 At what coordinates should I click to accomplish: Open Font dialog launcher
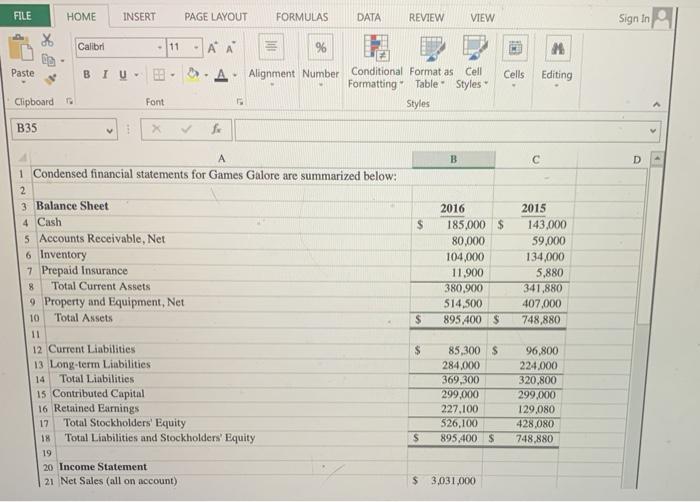click(240, 102)
